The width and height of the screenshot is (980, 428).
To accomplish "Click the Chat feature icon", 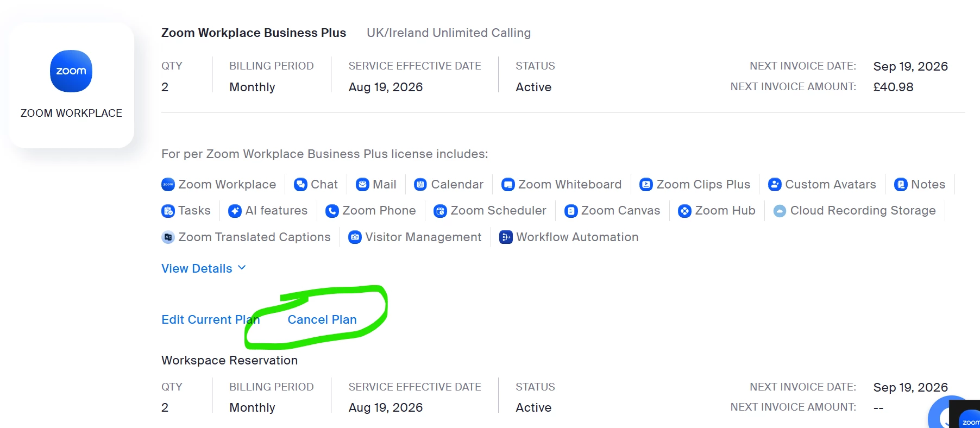I will click(300, 185).
